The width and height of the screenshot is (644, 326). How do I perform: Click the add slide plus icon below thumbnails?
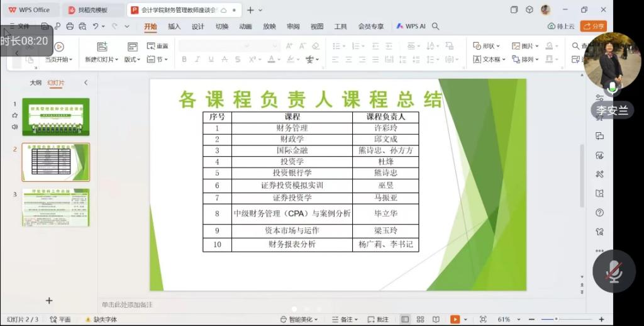(49, 301)
